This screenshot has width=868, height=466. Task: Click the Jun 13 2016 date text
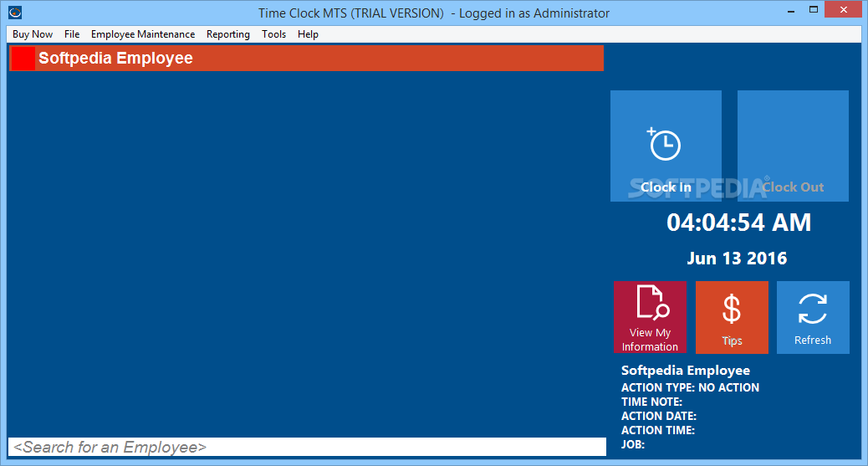(x=737, y=259)
